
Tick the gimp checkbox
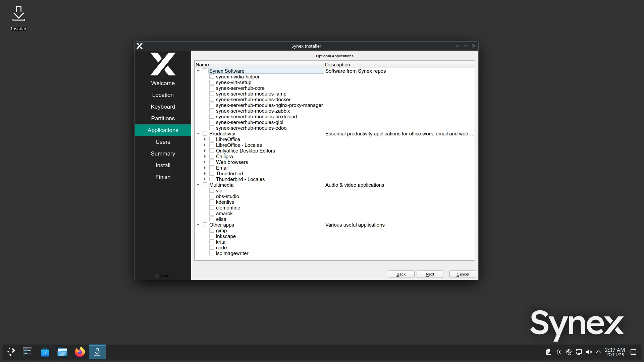pyautogui.click(x=212, y=231)
